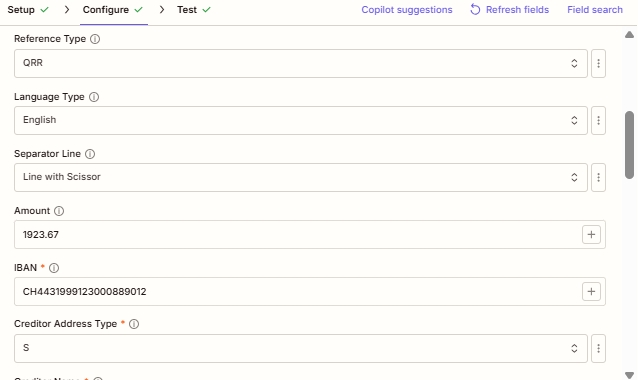Open Copilot suggestions
The height and width of the screenshot is (380, 638).
click(406, 10)
